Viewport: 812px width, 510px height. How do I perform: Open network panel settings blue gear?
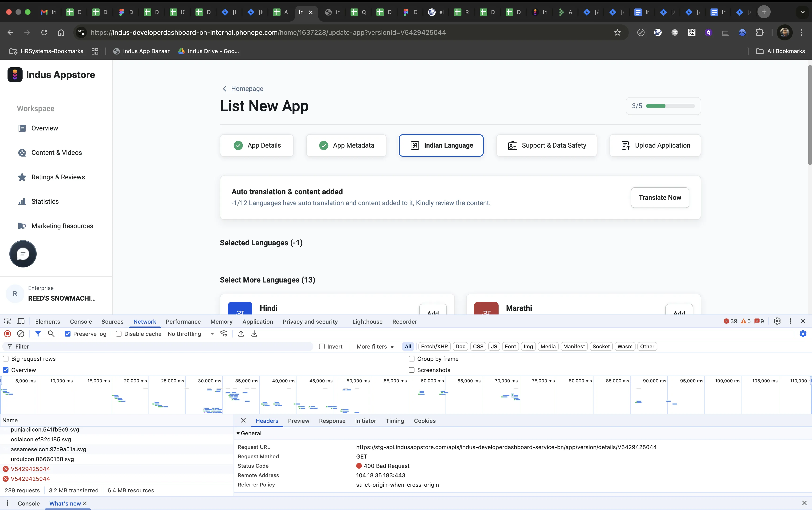coord(803,334)
